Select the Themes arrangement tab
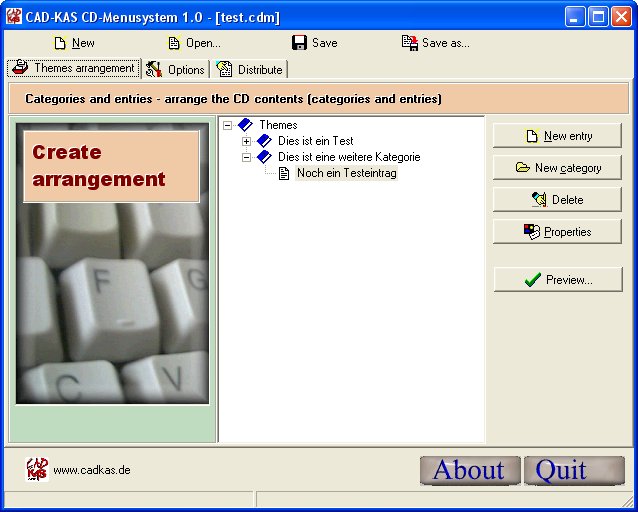 [73, 68]
